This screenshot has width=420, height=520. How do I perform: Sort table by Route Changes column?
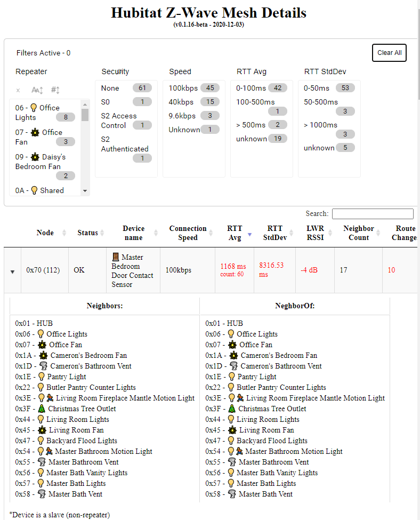[404, 233]
